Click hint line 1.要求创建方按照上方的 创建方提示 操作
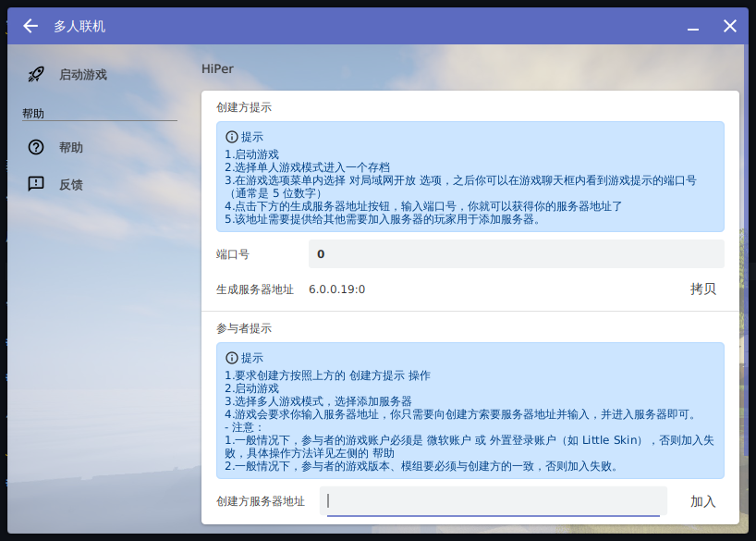 coord(327,375)
